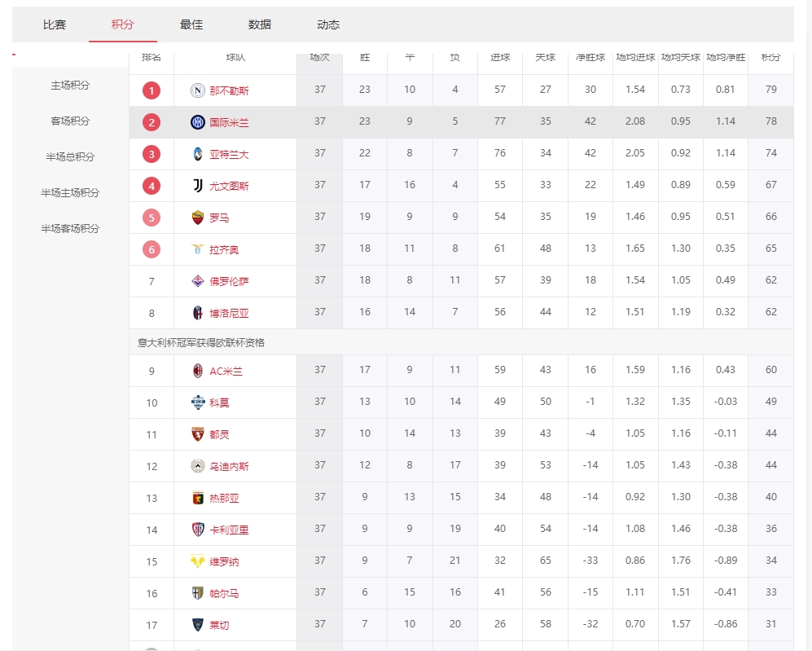
Task: Click the Parma club crest icon
Action: point(197,593)
